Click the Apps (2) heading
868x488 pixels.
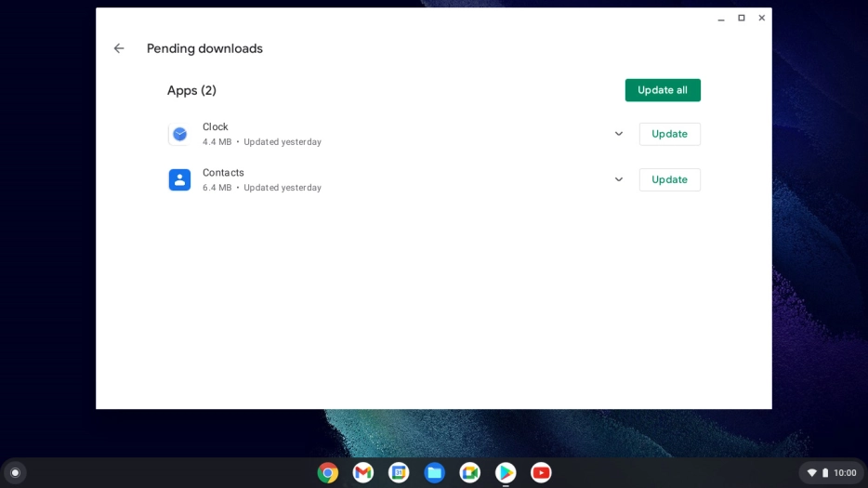(191, 90)
